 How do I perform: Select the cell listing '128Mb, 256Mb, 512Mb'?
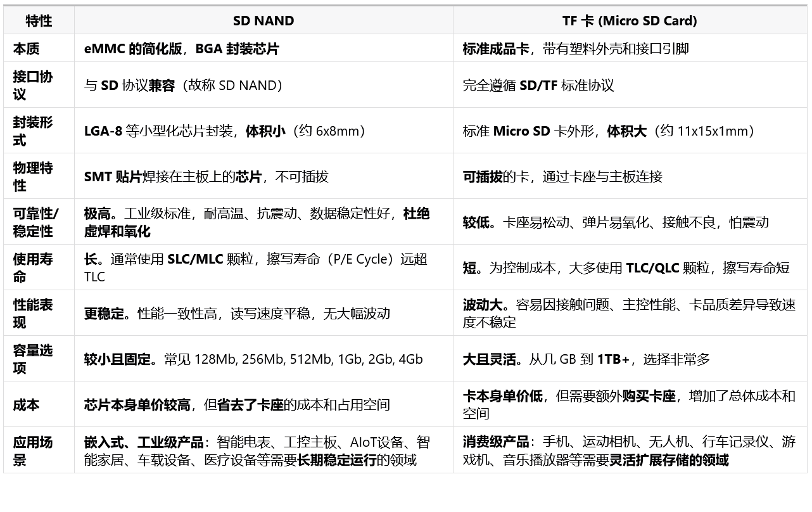(263, 359)
